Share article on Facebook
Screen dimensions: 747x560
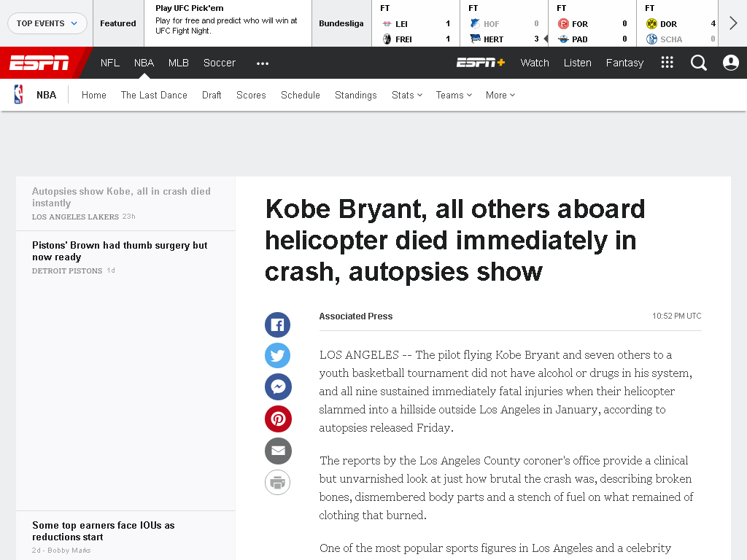tap(277, 324)
